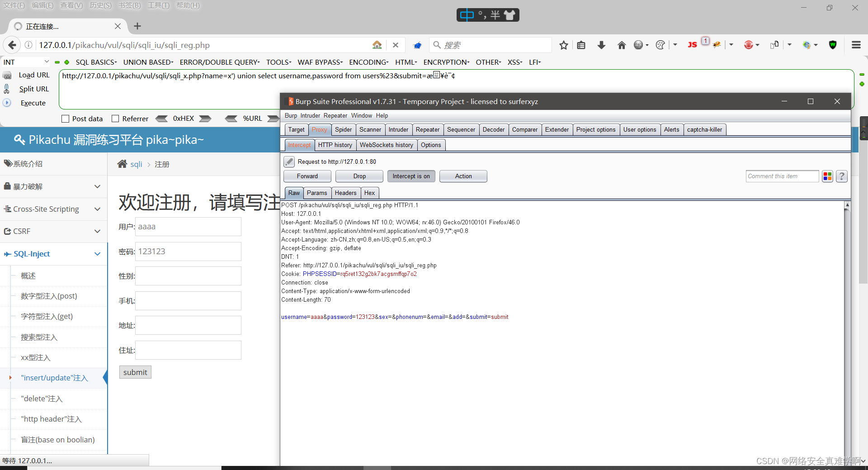Click the orange house icon in URL bar
The image size is (868, 470).
[377, 45]
